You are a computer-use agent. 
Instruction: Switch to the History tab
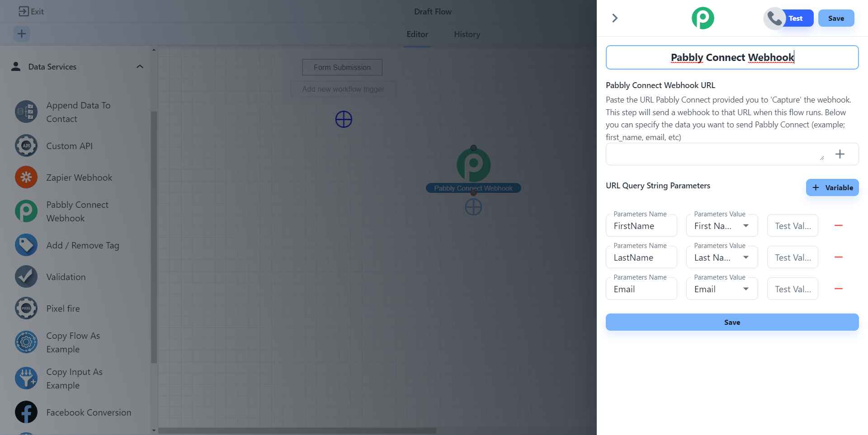[467, 34]
